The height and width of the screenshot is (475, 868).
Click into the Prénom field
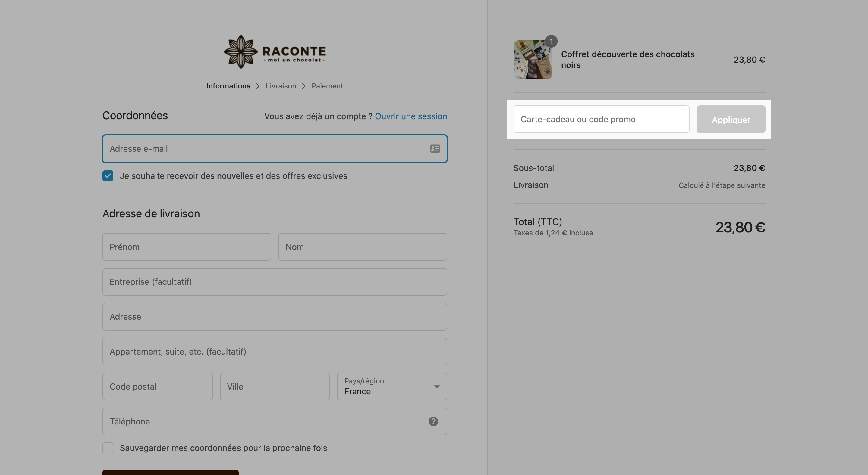click(x=187, y=247)
